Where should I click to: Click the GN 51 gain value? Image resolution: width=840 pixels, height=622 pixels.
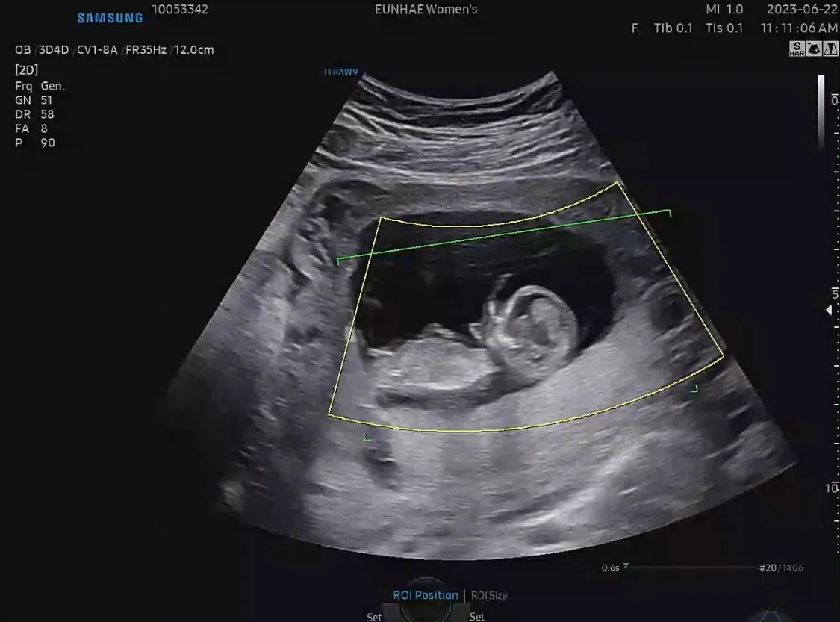point(34,100)
